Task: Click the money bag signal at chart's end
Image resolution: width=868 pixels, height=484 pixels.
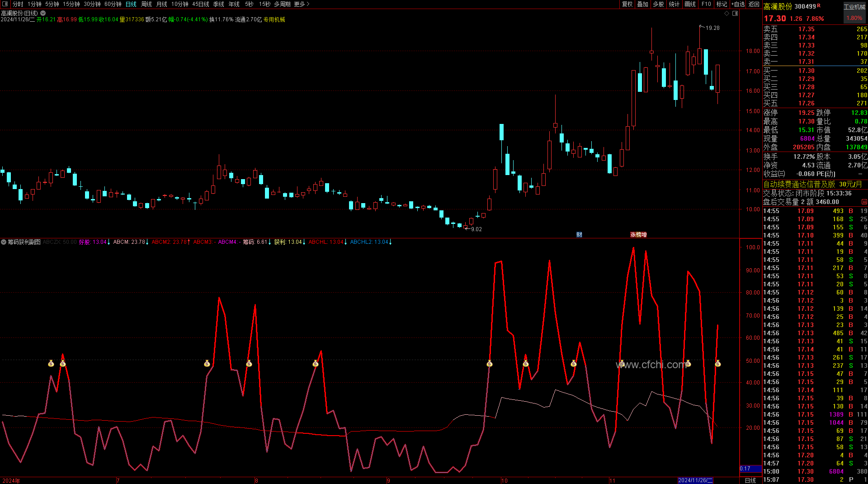Action: click(717, 363)
